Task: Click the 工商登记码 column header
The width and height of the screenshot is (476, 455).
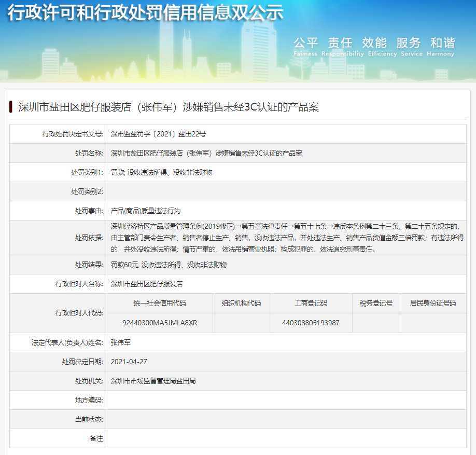Action: click(311, 303)
